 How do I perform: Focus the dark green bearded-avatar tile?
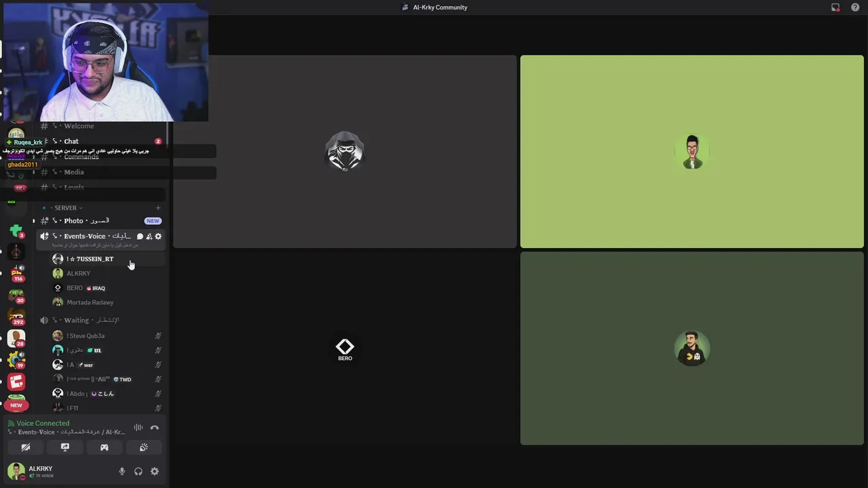pos(692,348)
